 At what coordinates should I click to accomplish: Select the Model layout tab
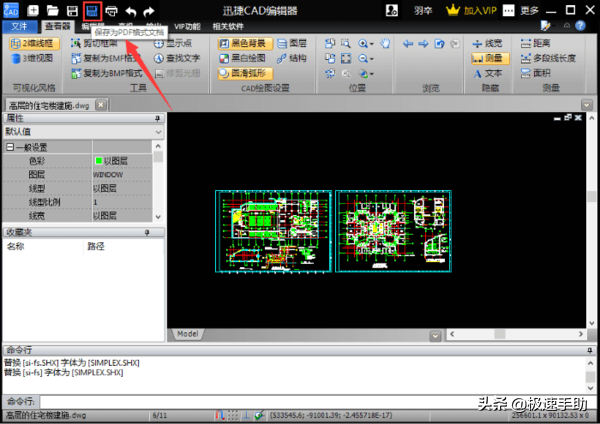pyautogui.click(x=188, y=334)
